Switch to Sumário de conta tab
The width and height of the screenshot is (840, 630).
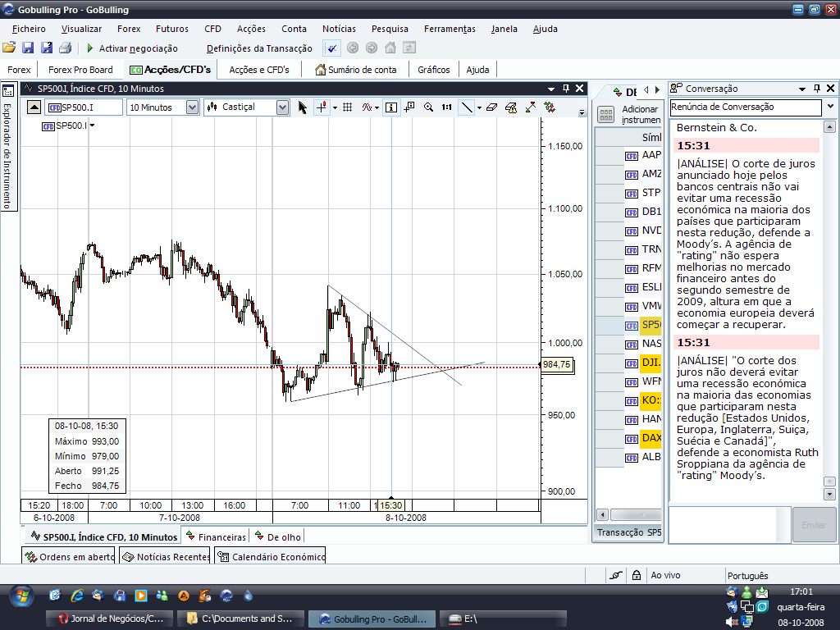[x=356, y=70]
